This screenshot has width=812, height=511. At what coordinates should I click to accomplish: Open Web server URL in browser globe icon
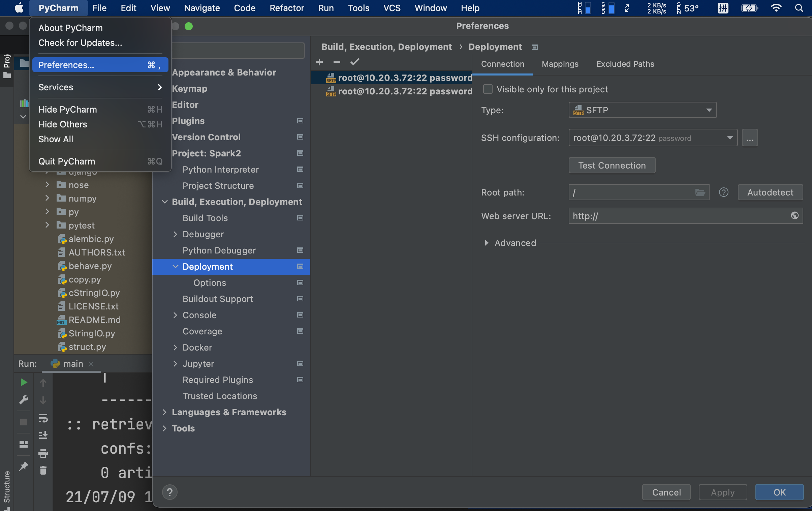794,215
